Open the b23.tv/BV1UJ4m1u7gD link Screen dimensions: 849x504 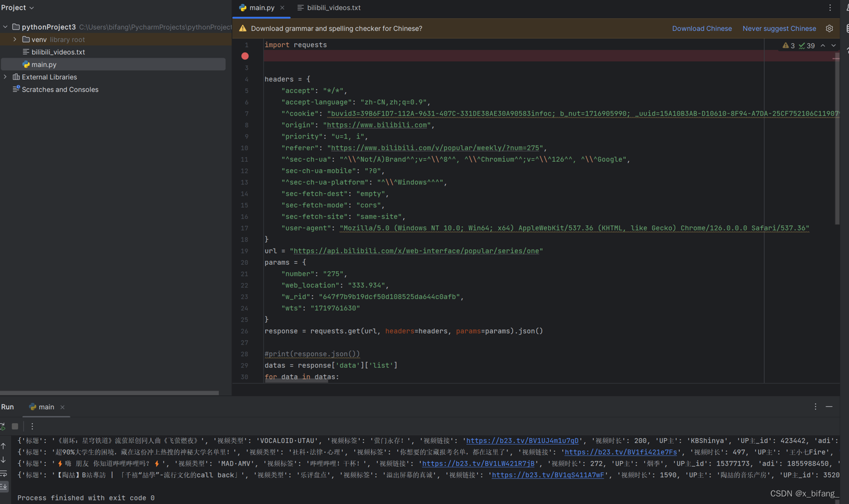(x=523, y=441)
